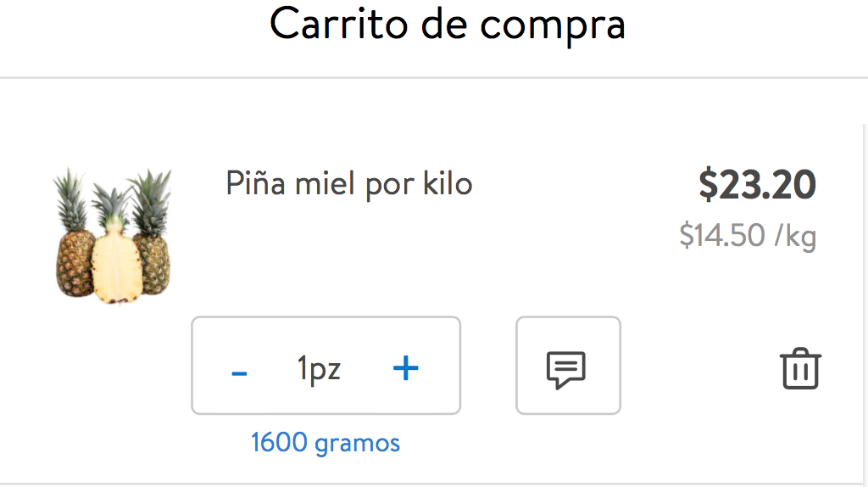Increase quantity with the plus sign
Viewport: 868px width, 487px height.
[x=406, y=367]
